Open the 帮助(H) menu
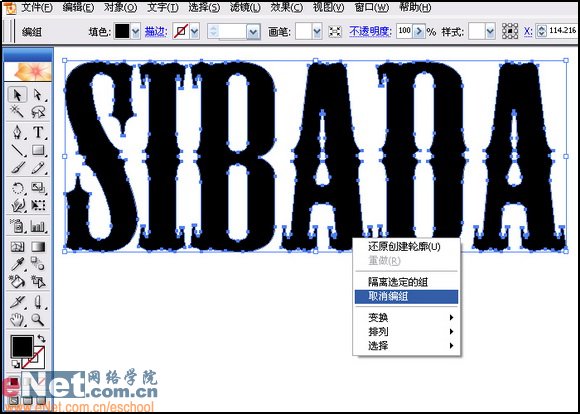580x414 pixels. tap(415, 7)
